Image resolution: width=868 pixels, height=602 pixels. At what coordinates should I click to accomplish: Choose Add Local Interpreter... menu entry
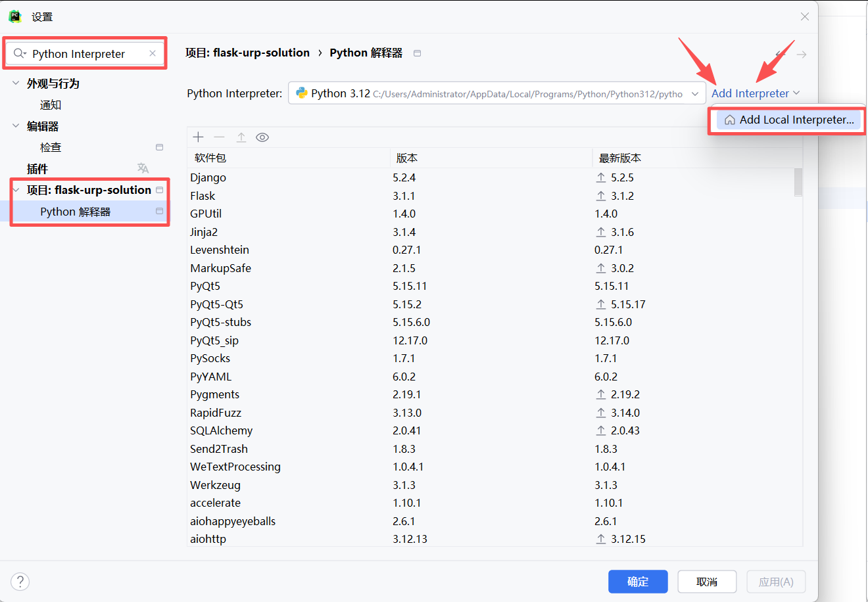tap(788, 120)
